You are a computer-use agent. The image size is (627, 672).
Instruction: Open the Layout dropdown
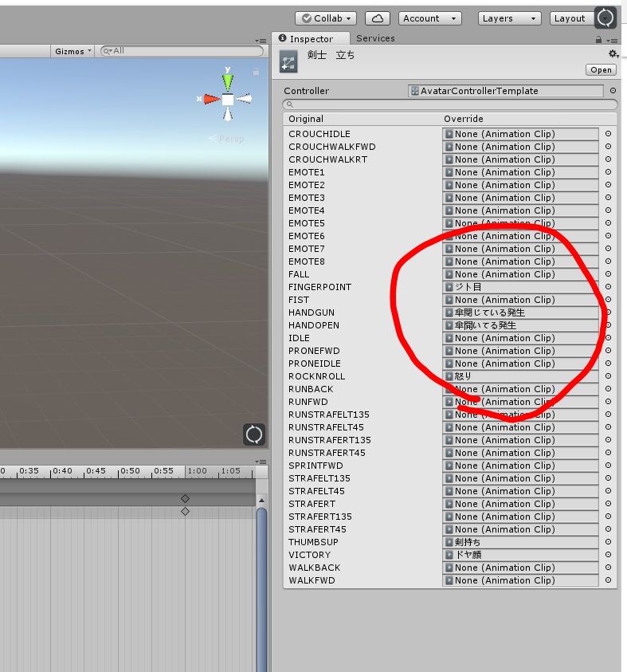(x=572, y=18)
